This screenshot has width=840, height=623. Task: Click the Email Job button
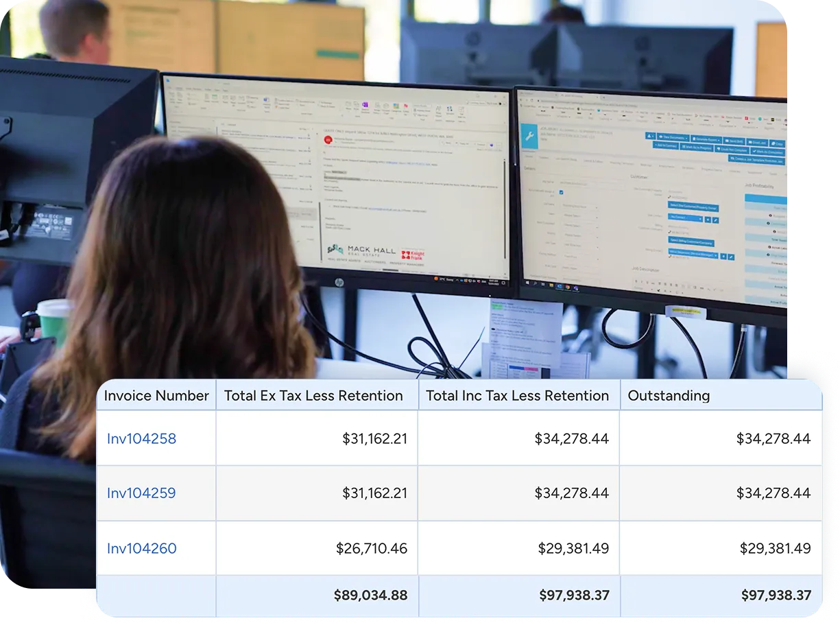[x=757, y=142]
